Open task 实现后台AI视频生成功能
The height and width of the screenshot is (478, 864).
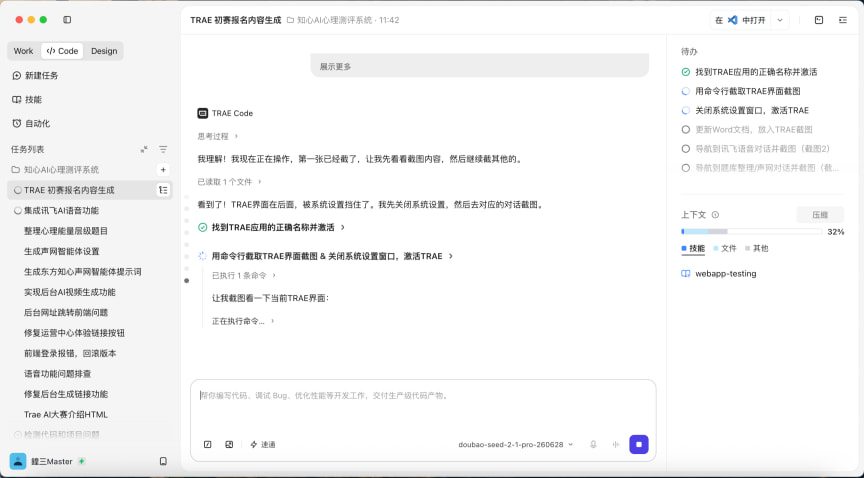click(69, 292)
